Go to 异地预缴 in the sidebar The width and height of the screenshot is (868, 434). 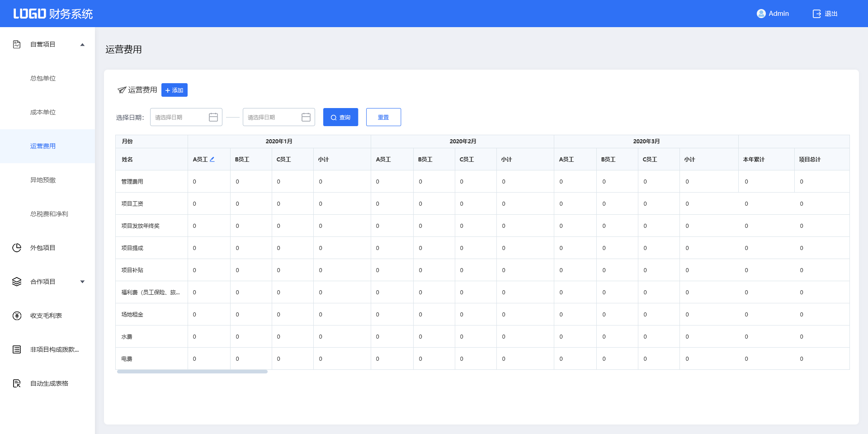43,180
